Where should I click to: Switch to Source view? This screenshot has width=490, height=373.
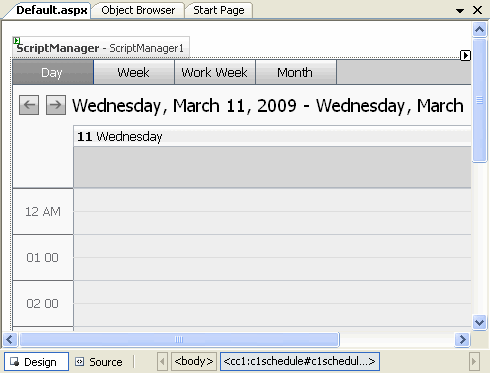coord(99,362)
